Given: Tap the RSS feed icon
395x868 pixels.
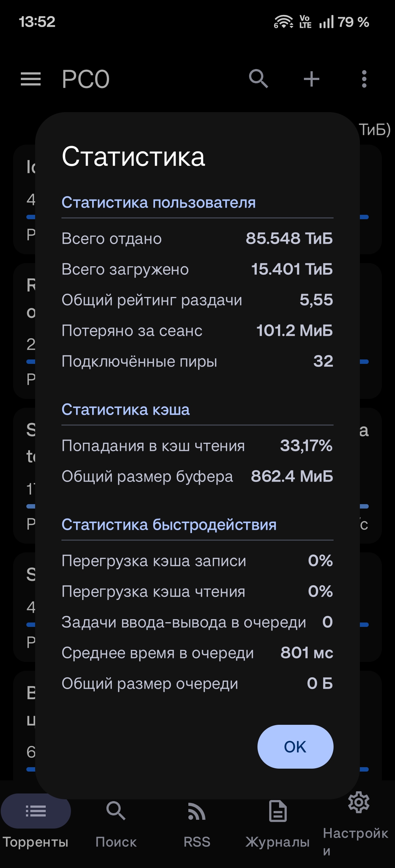Looking at the screenshot, I should tap(197, 811).
